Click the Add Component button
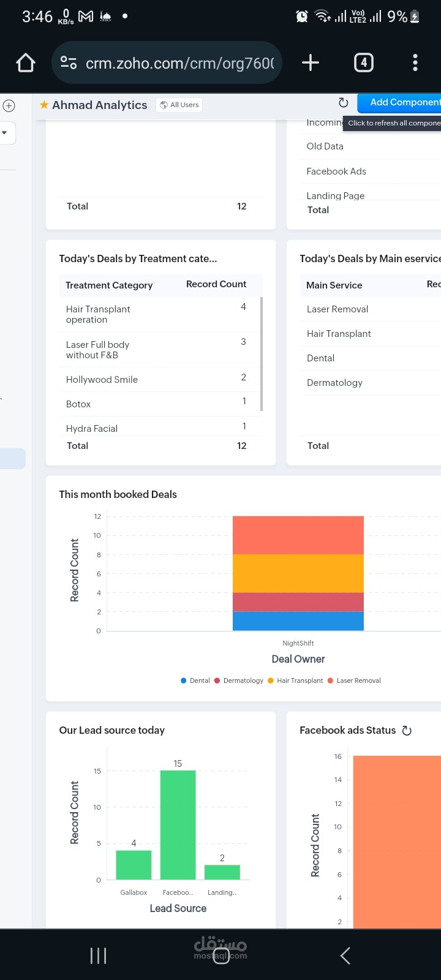Viewport: 441px width, 980px height. click(x=398, y=102)
